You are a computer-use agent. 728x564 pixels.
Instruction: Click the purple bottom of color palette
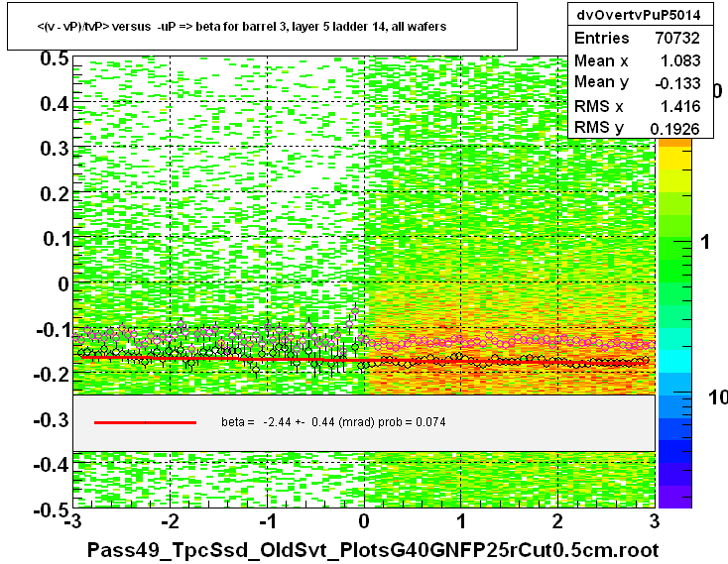[675, 497]
